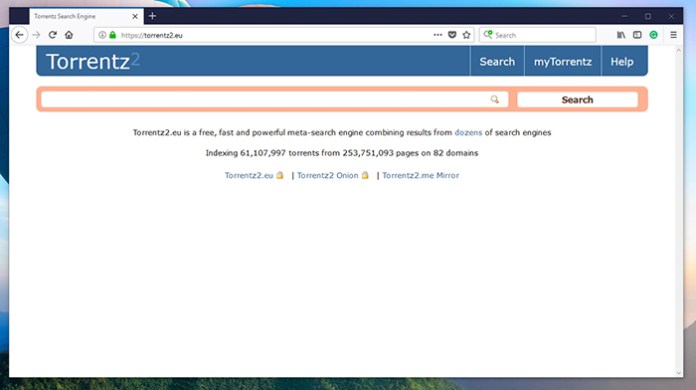Focus the torrent search text field
This screenshot has height=390, width=696.
pyautogui.click(x=274, y=100)
